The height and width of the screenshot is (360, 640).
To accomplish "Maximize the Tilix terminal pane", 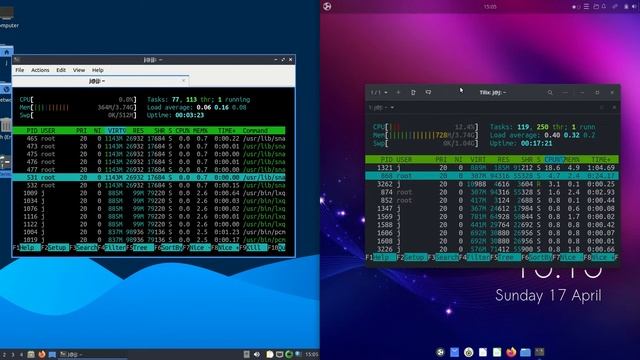I will click(601, 108).
